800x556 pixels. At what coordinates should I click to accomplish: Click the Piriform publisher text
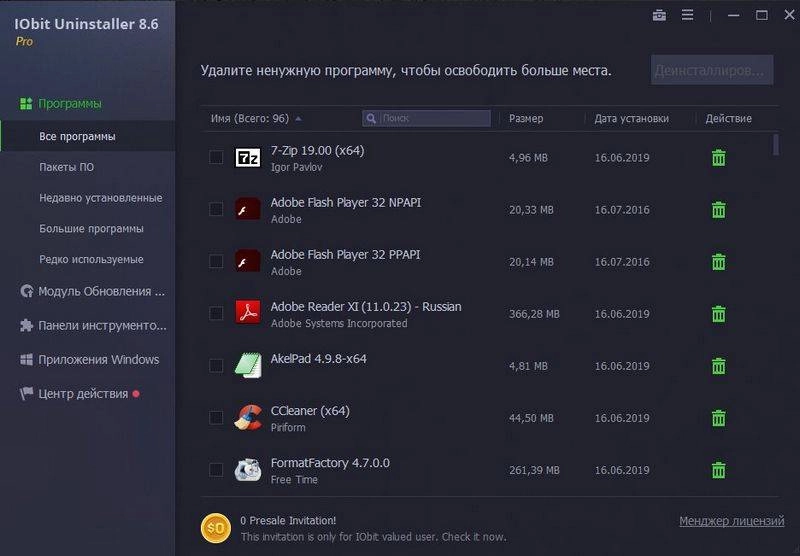click(x=288, y=427)
